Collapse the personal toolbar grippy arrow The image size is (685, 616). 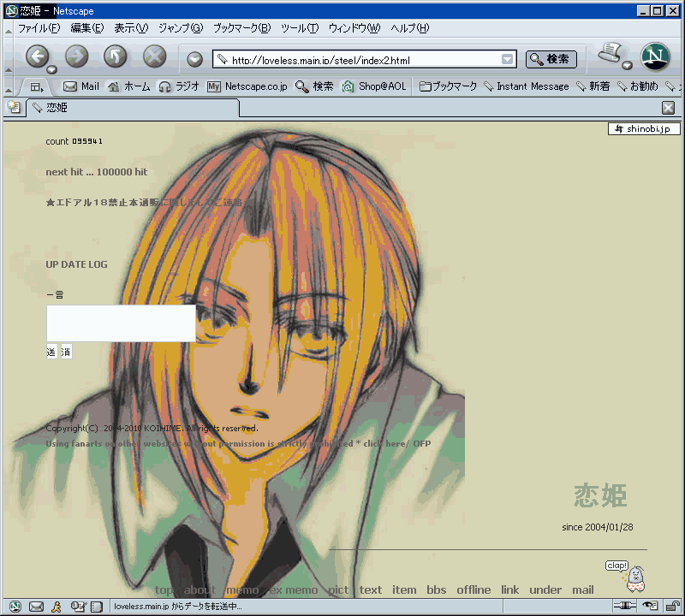coord(9,91)
